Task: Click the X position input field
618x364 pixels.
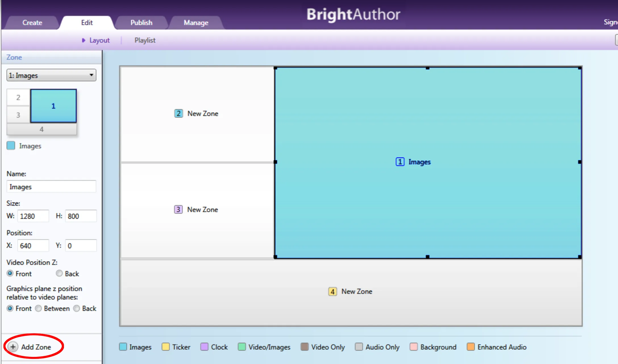Action: coord(33,246)
